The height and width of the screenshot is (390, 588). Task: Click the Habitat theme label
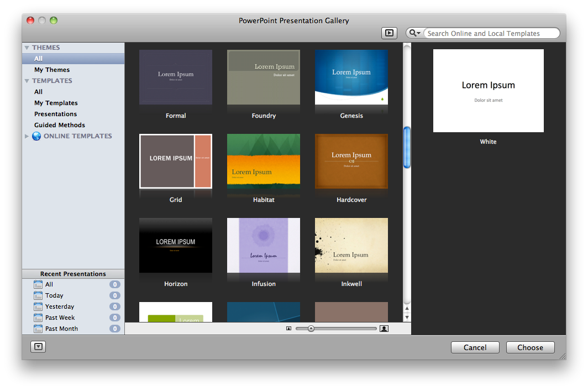point(264,200)
